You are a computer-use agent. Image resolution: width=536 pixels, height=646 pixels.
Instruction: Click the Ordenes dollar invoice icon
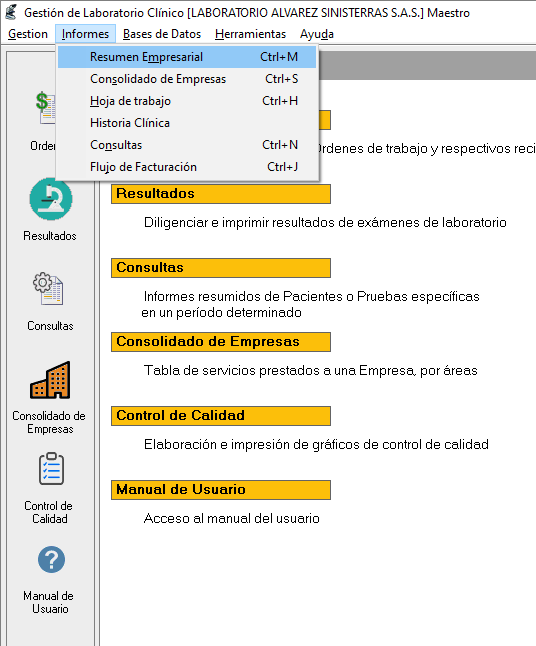(45, 108)
